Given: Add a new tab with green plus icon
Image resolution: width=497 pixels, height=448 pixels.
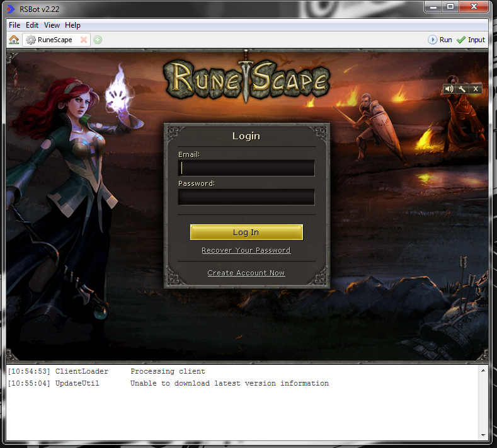Looking at the screenshot, I should tap(98, 40).
